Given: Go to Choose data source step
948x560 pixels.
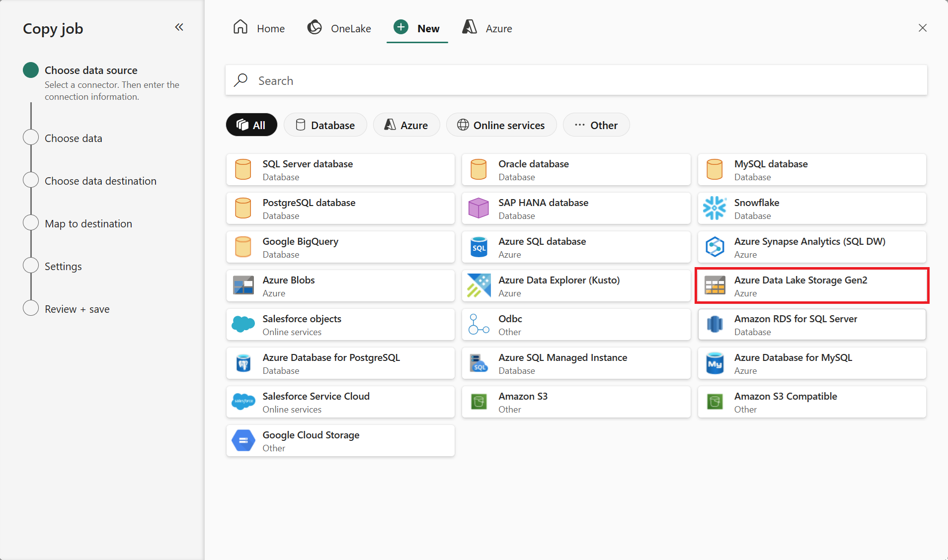Looking at the screenshot, I should click(x=91, y=70).
